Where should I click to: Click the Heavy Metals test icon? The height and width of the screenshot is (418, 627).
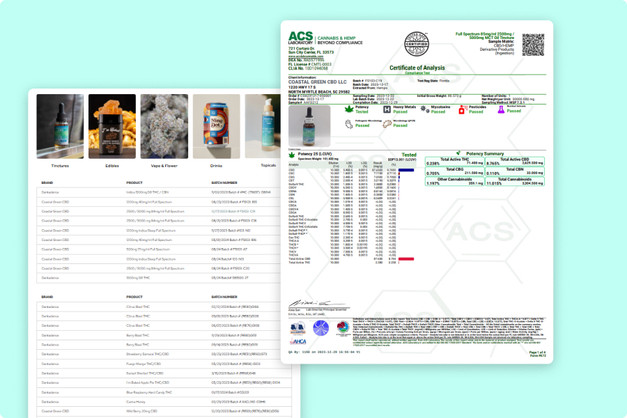point(387,109)
